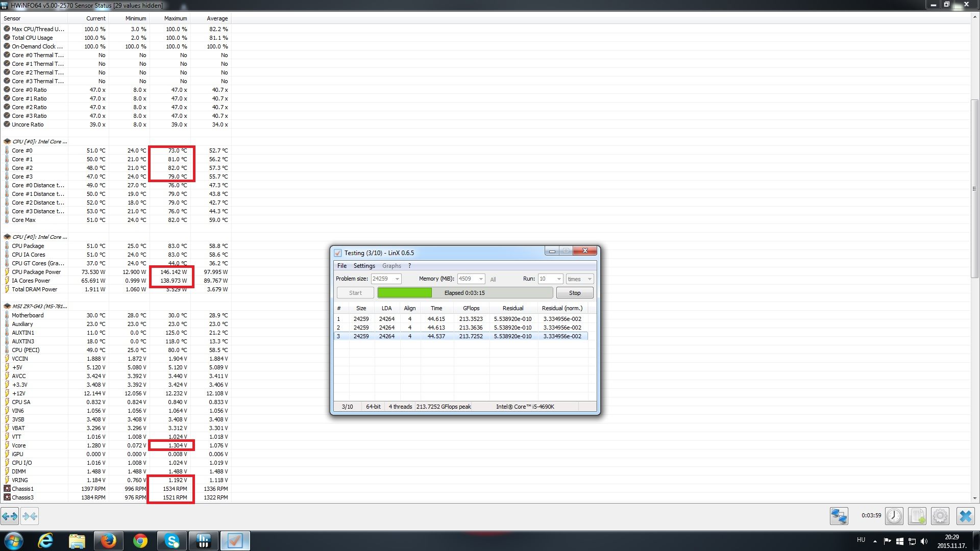Click the HWiNFO vertical scrollbar thumb
The width and height of the screenshot is (980, 551).
tap(974, 189)
